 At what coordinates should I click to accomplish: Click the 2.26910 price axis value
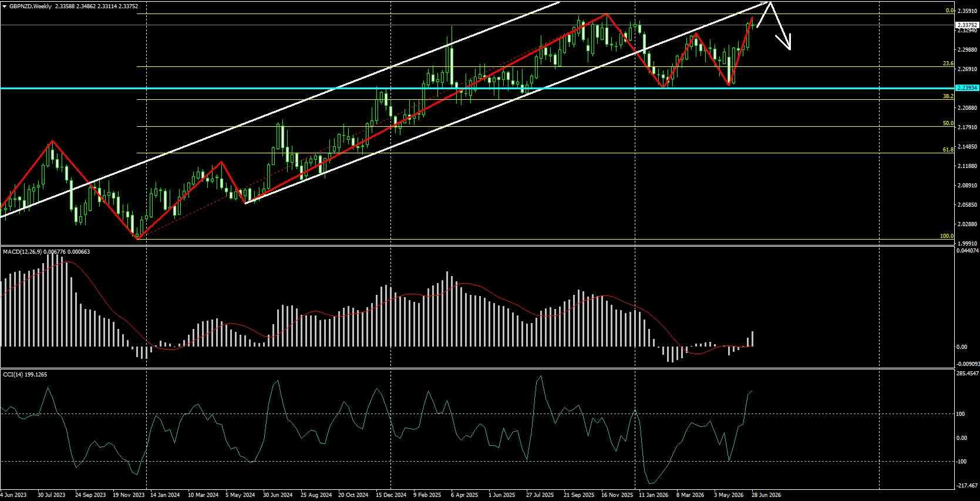pyautogui.click(x=966, y=69)
